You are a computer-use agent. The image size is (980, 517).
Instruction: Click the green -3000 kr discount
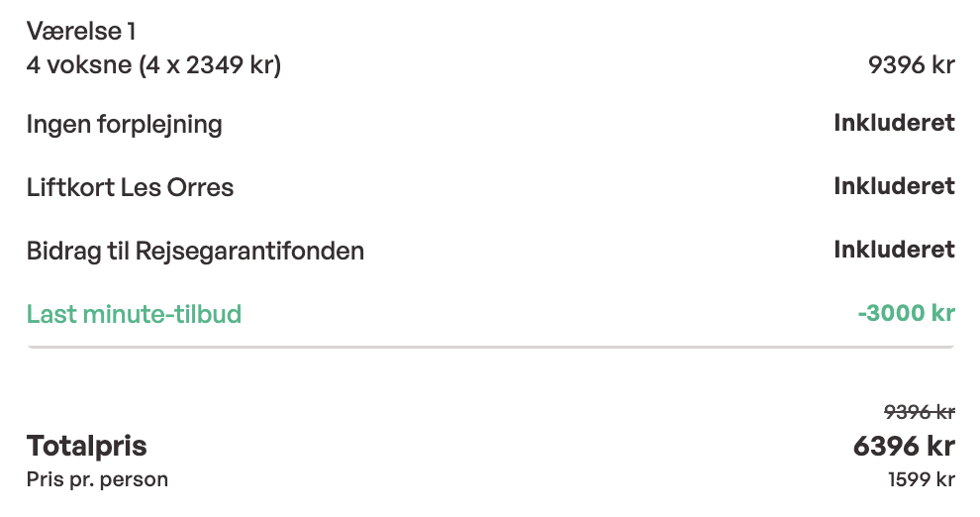(906, 314)
